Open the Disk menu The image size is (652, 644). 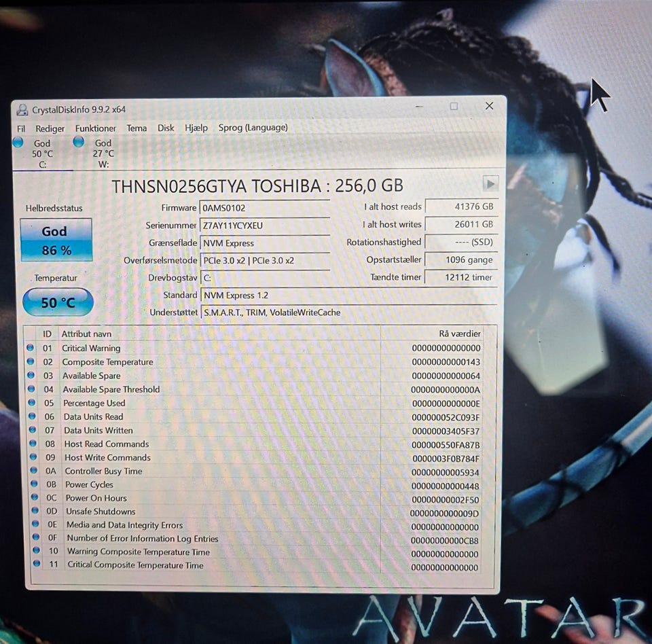(x=166, y=128)
